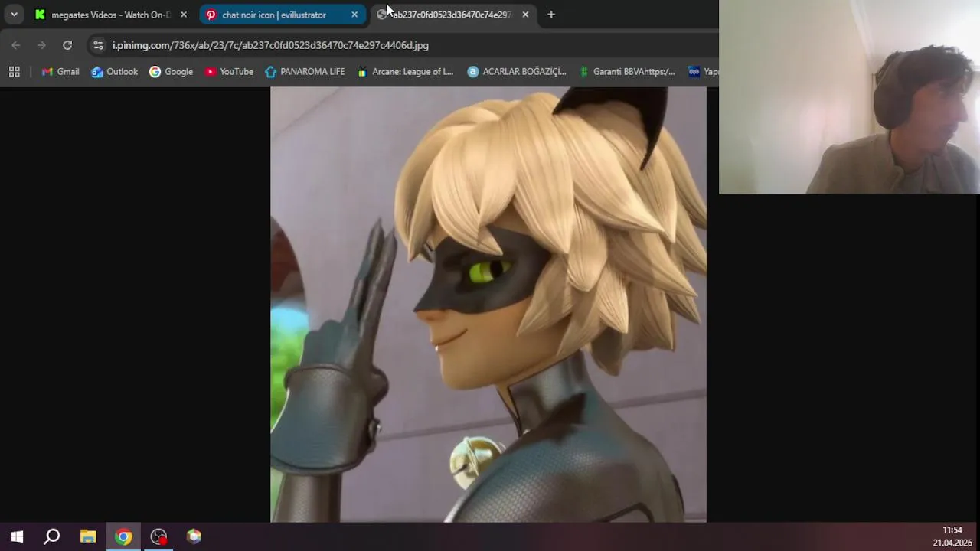Switch to Chrome in taskbar
The image size is (980, 551).
pos(123,536)
